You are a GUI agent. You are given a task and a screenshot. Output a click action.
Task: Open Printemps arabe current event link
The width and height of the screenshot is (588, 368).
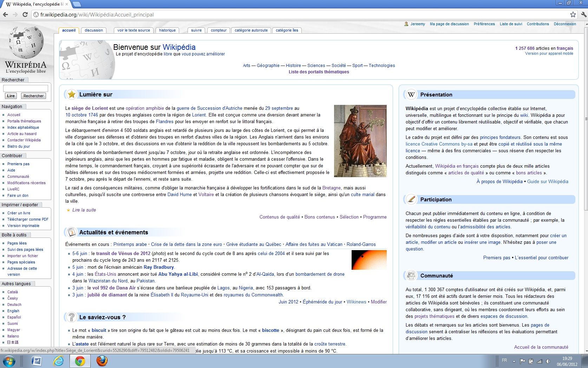click(130, 244)
